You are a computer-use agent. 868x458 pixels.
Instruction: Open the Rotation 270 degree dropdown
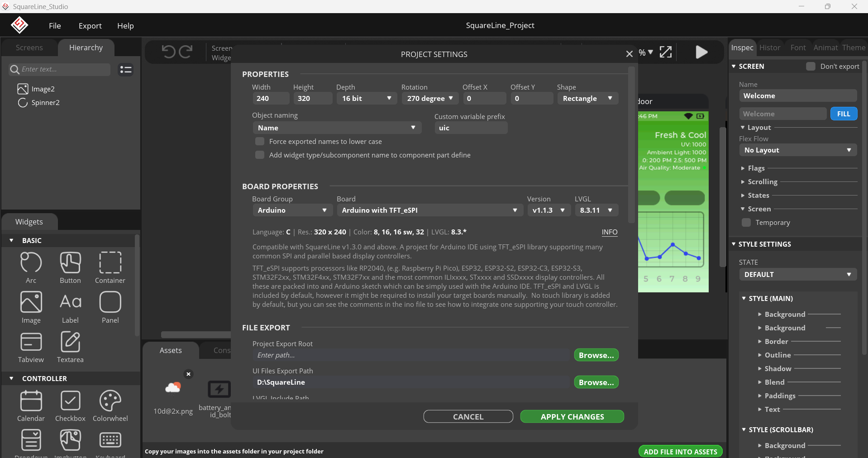pyautogui.click(x=430, y=98)
